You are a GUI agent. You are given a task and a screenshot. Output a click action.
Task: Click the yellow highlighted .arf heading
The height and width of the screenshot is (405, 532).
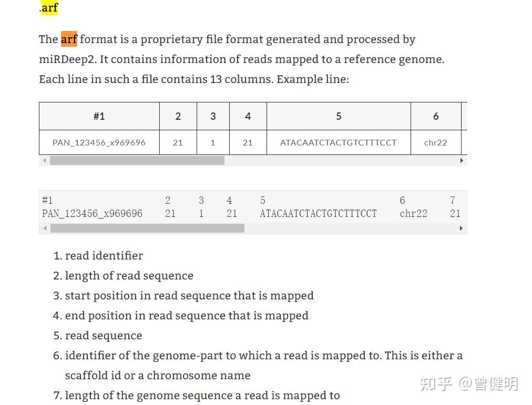click(x=49, y=8)
